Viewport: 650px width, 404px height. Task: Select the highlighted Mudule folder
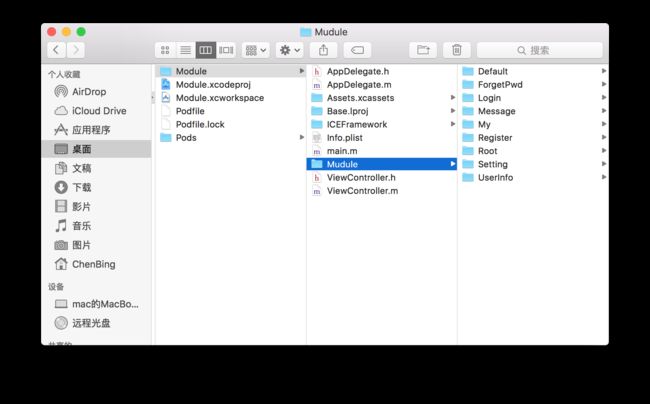(x=381, y=164)
